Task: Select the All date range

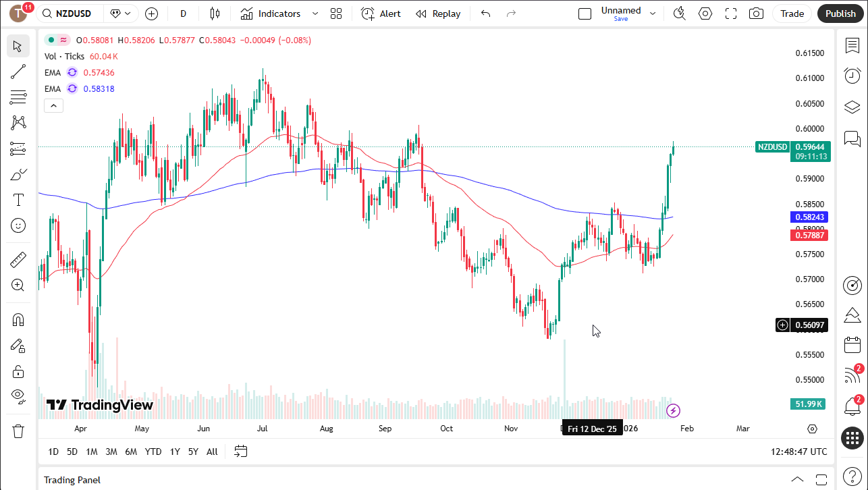Action: [x=212, y=452]
